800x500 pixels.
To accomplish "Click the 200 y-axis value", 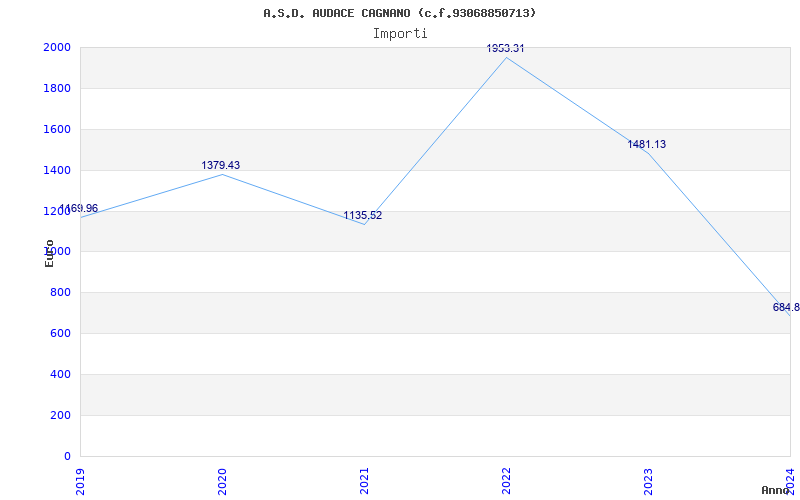I will [x=60, y=415].
